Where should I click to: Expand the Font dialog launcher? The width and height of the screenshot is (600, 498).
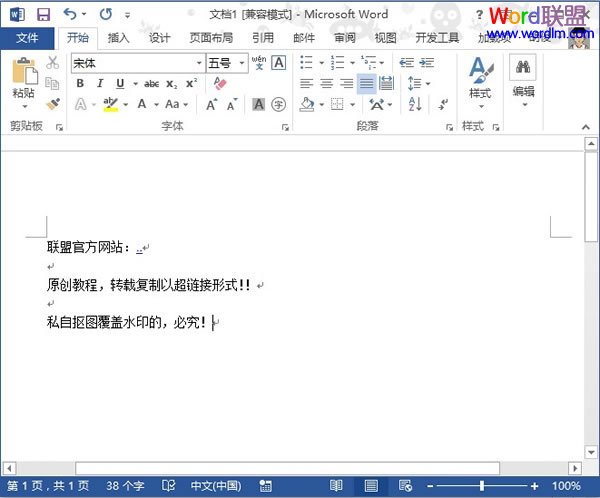point(285,127)
